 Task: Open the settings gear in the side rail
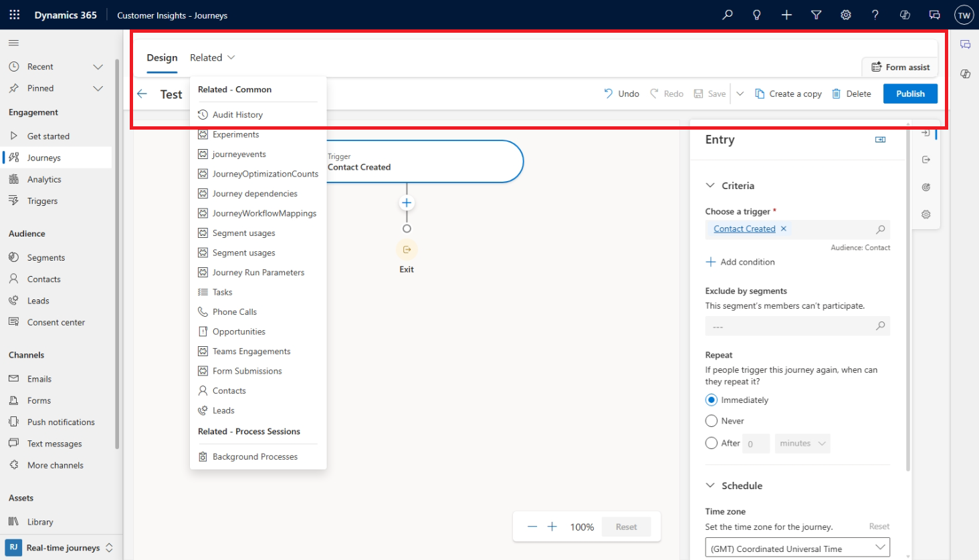click(926, 215)
